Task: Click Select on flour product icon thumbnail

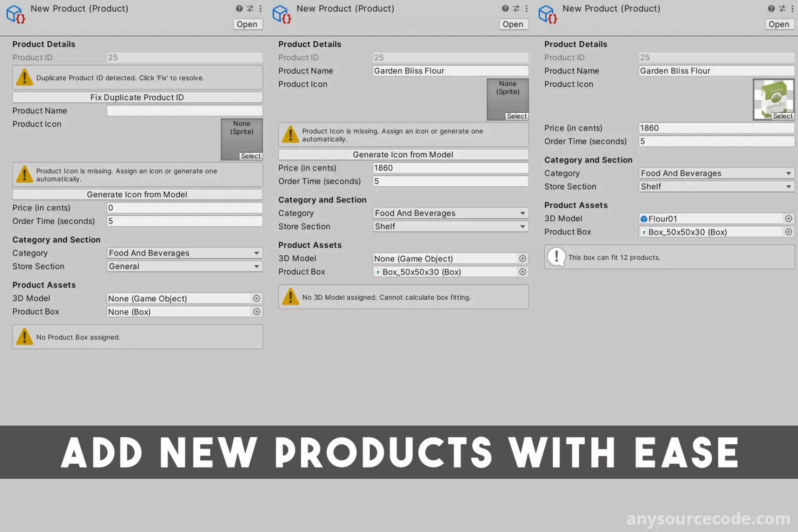Action: pyautogui.click(x=783, y=116)
